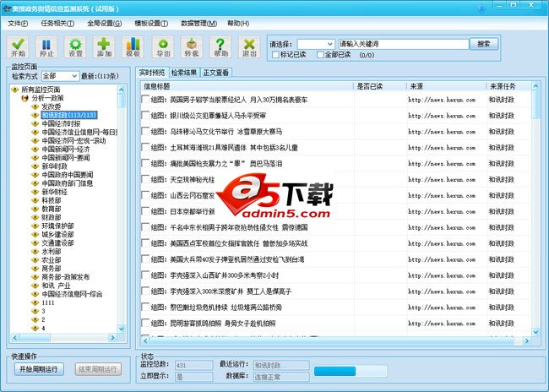
Task: Toggle the 标记已读 checkbox
Action: (275, 55)
